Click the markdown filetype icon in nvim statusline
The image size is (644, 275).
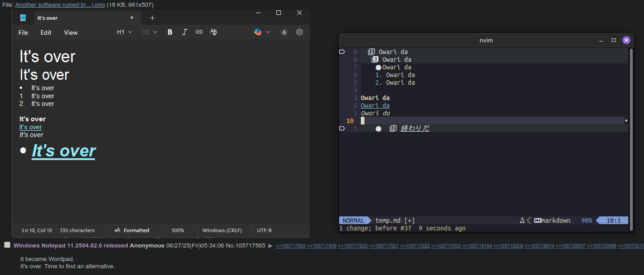pos(538,220)
